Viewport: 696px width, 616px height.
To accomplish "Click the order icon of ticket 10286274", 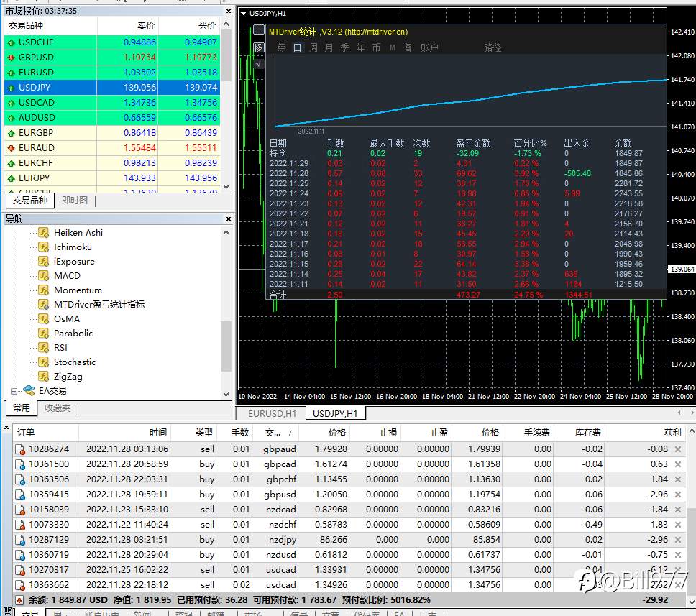I will [20, 449].
